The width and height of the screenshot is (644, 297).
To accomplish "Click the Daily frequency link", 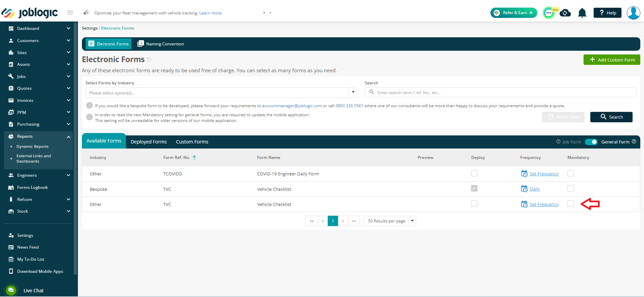I will point(535,189).
